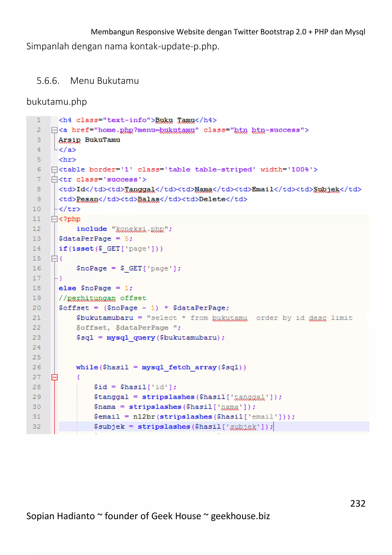Click 'Arsip BukuTamu' text on line 3
The width and height of the screenshot is (392, 555).
(89, 140)
